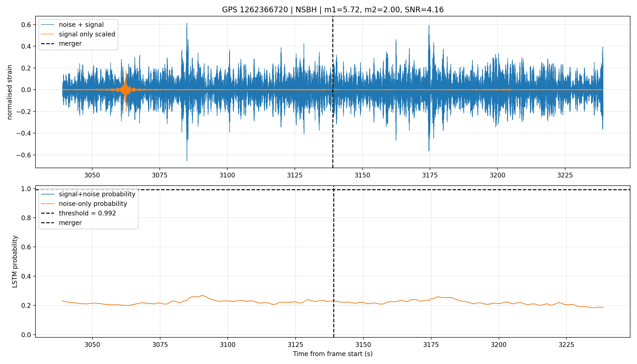Click the probability curve peak near 3090 seconds
Image resolution: width=637 pixels, height=364 pixels.
(202, 295)
